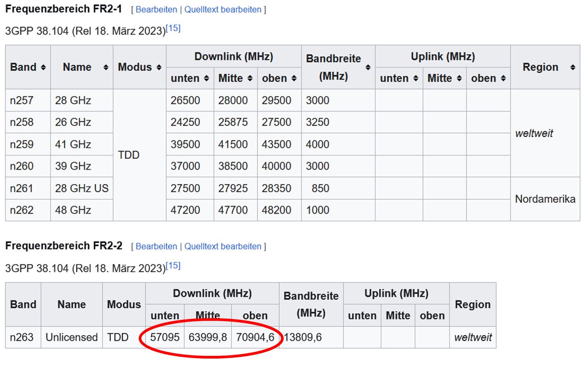Sort by Uplink Mitte in FR2-1 table
588x368 pixels.
pyautogui.click(x=459, y=78)
